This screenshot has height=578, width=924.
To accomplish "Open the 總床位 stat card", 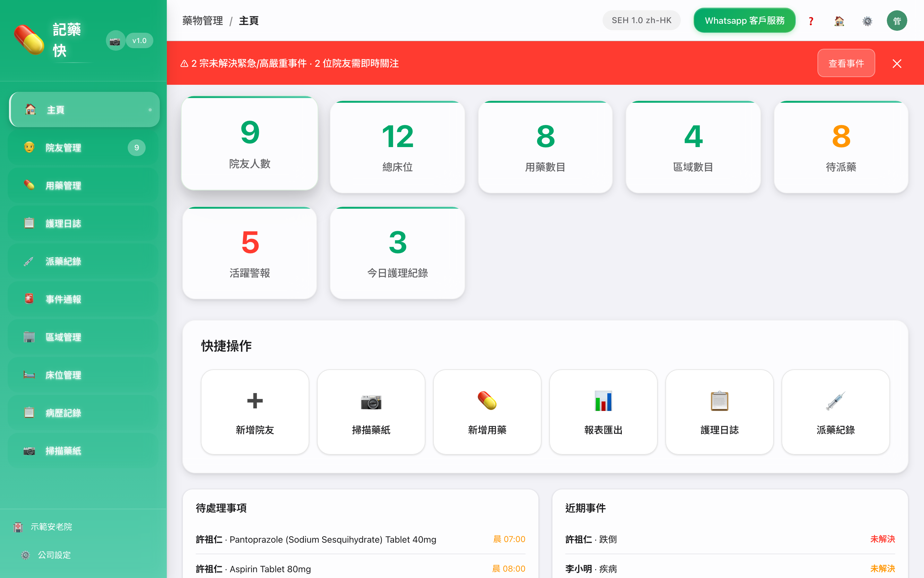I will 398,147.
